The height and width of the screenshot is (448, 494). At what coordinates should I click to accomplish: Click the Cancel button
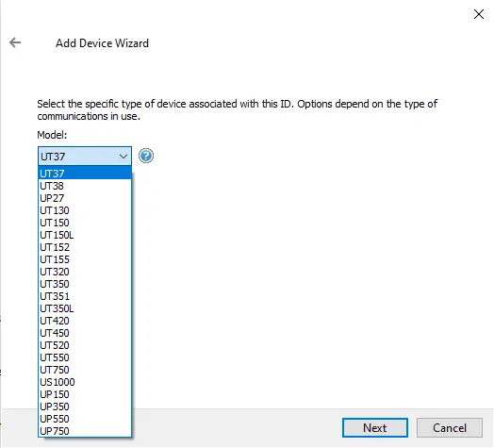point(450,428)
